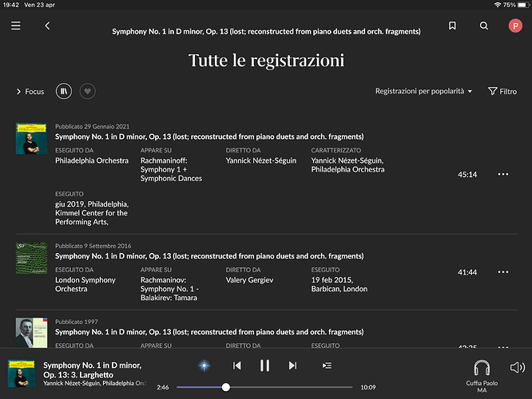This screenshot has width=532, height=399.
Task: Expand the Focus section
Action: [30, 92]
